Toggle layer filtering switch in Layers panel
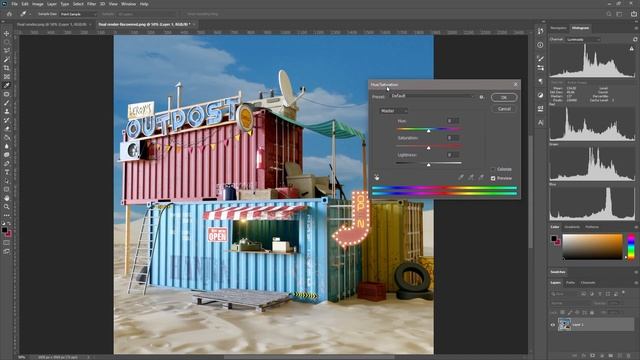Screen dimensions: 640x360 623,293
